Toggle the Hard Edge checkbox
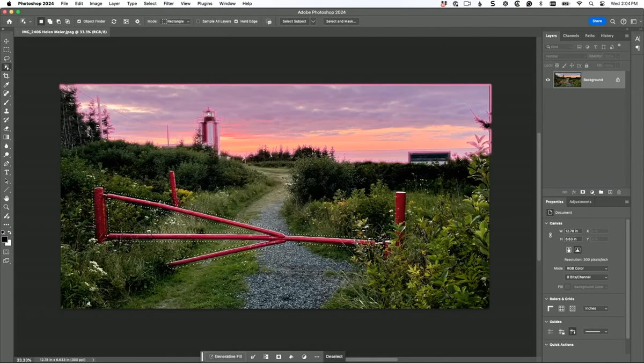The height and width of the screenshot is (363, 644). click(236, 21)
